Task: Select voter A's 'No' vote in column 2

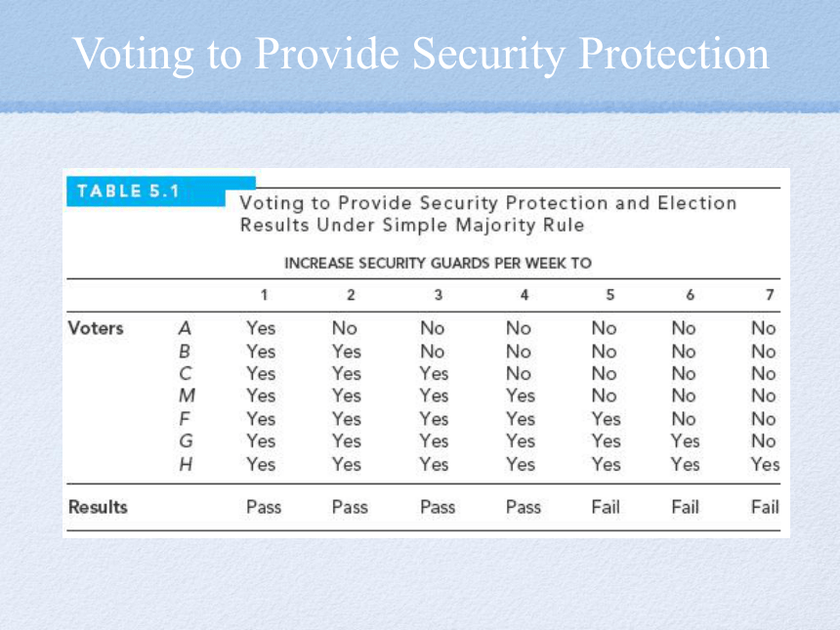Action: (345, 328)
